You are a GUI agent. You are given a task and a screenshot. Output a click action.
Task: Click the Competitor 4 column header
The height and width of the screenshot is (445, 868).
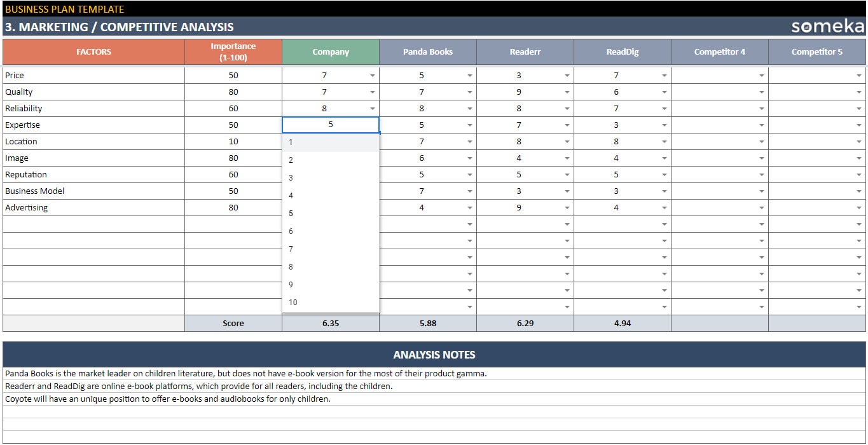point(719,51)
